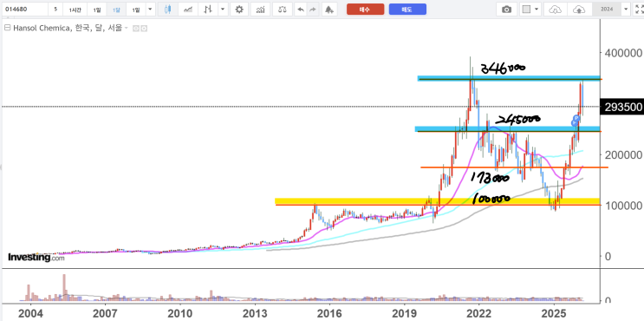Screen dimensions: 644x321
Task: Open the chart style dropdown arrow
Action: (223, 9)
